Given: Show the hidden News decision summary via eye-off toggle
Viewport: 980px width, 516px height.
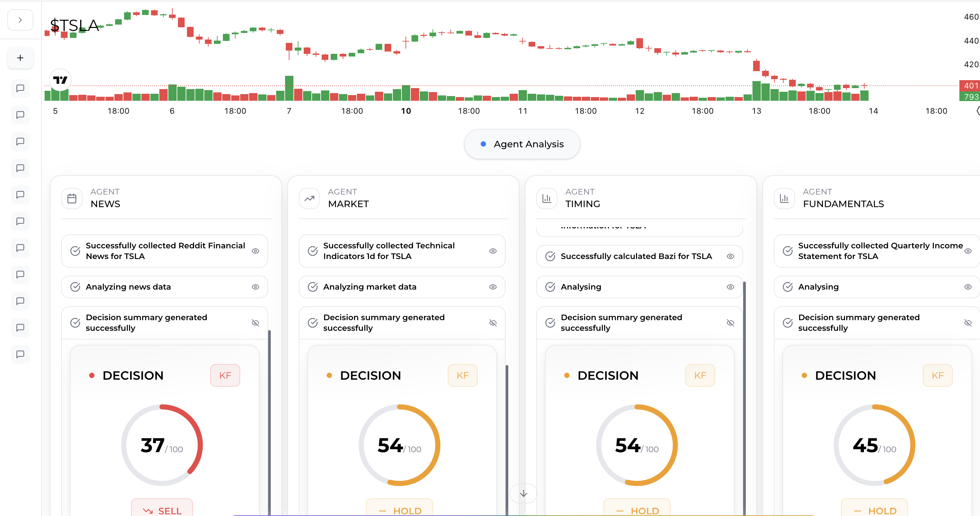Looking at the screenshot, I should pos(255,322).
